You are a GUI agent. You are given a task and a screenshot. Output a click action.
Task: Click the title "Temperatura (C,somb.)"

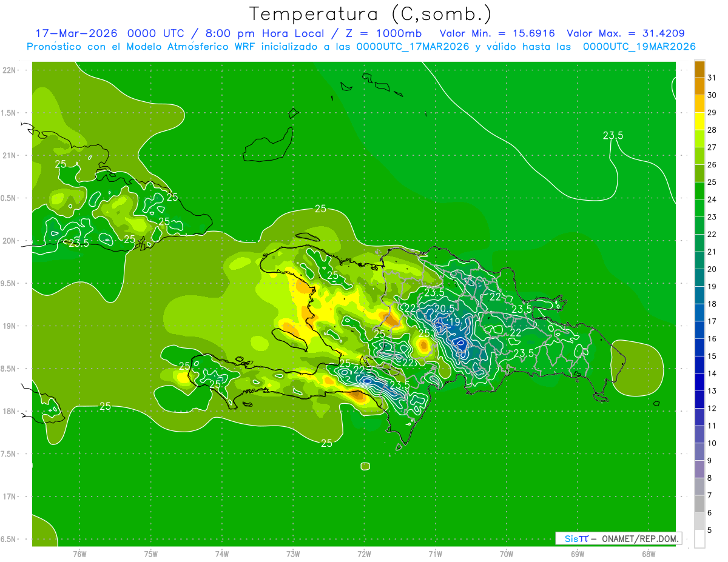370,14
